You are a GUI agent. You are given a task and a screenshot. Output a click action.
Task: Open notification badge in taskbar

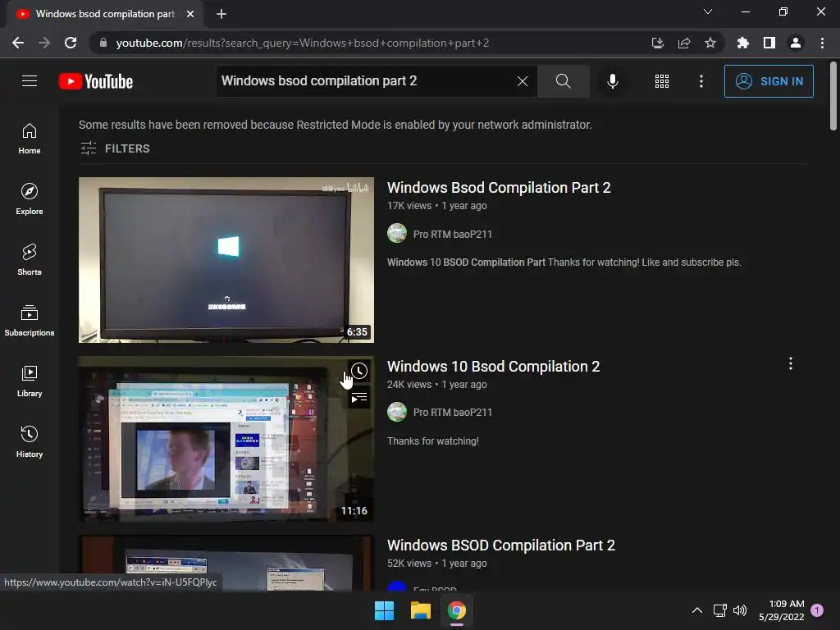817,610
